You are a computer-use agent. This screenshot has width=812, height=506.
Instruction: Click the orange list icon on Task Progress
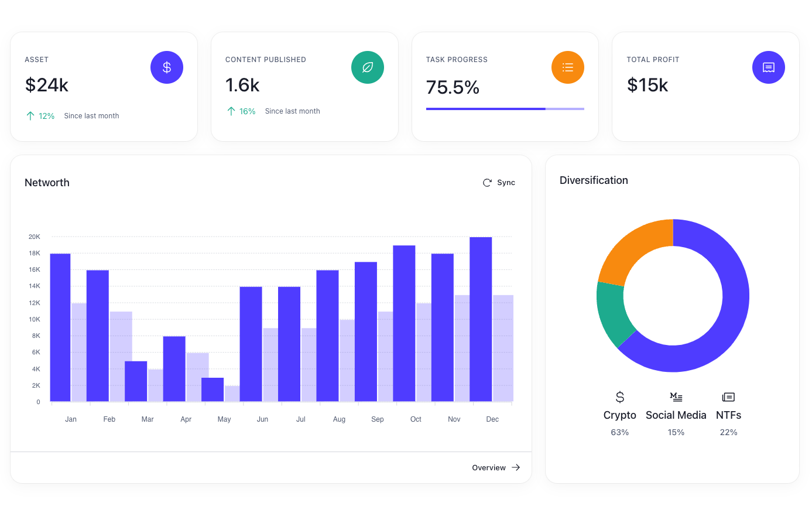(568, 67)
